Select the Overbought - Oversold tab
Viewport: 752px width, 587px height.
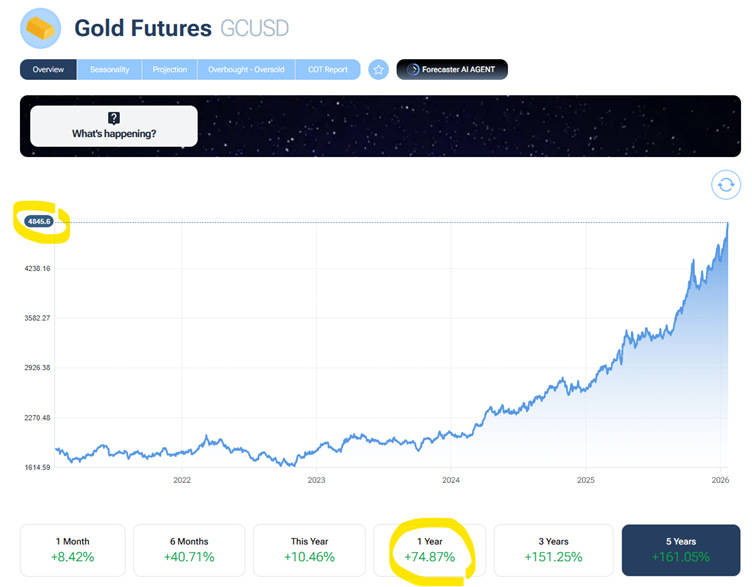(x=246, y=70)
